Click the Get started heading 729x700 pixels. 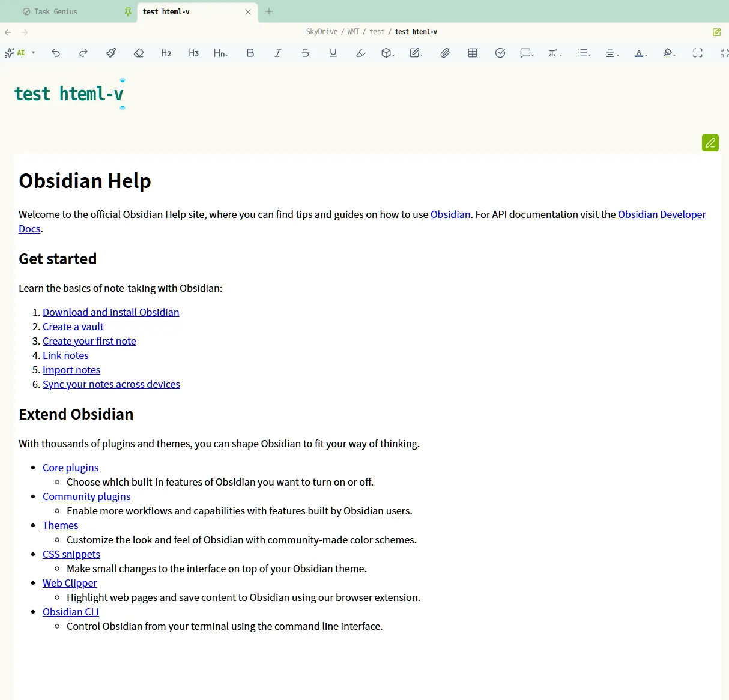(x=58, y=259)
